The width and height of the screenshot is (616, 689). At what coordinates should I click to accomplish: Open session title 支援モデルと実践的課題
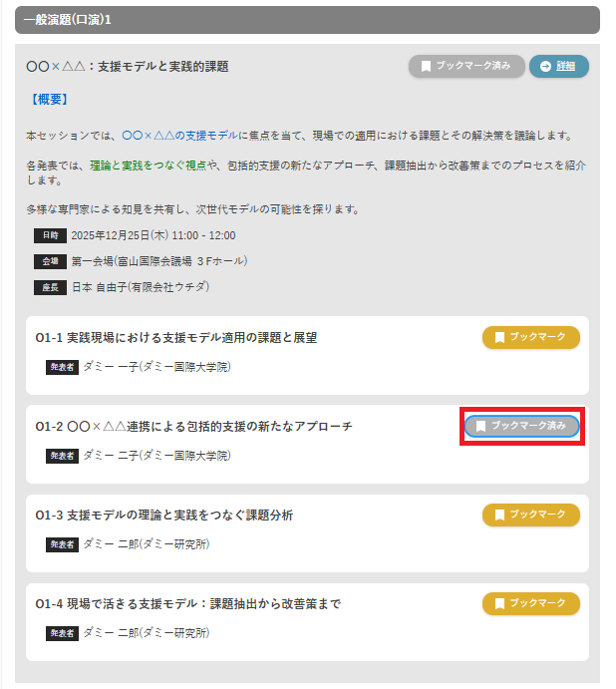[128, 67]
